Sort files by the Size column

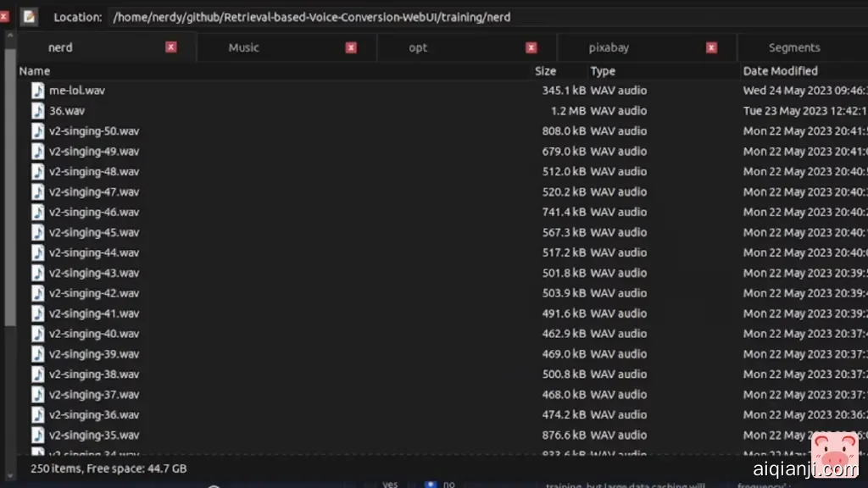point(546,71)
